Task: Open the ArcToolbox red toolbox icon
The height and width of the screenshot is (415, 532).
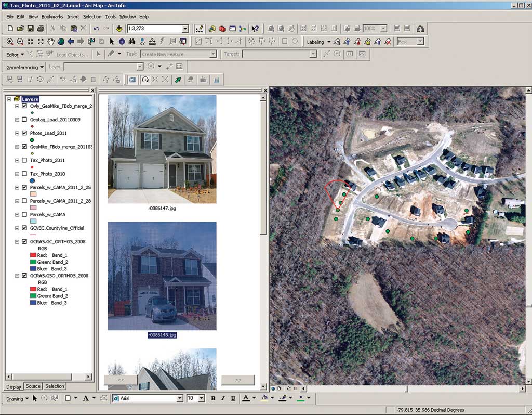Action: [222, 29]
